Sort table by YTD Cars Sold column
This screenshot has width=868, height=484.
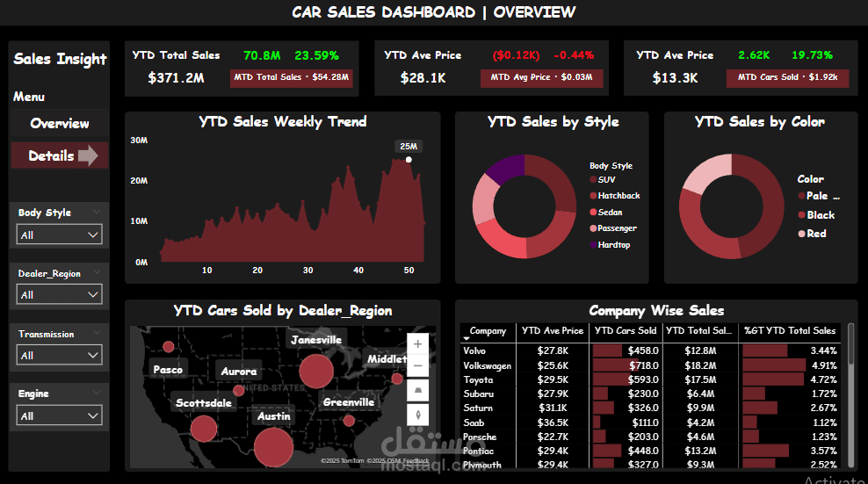point(626,330)
